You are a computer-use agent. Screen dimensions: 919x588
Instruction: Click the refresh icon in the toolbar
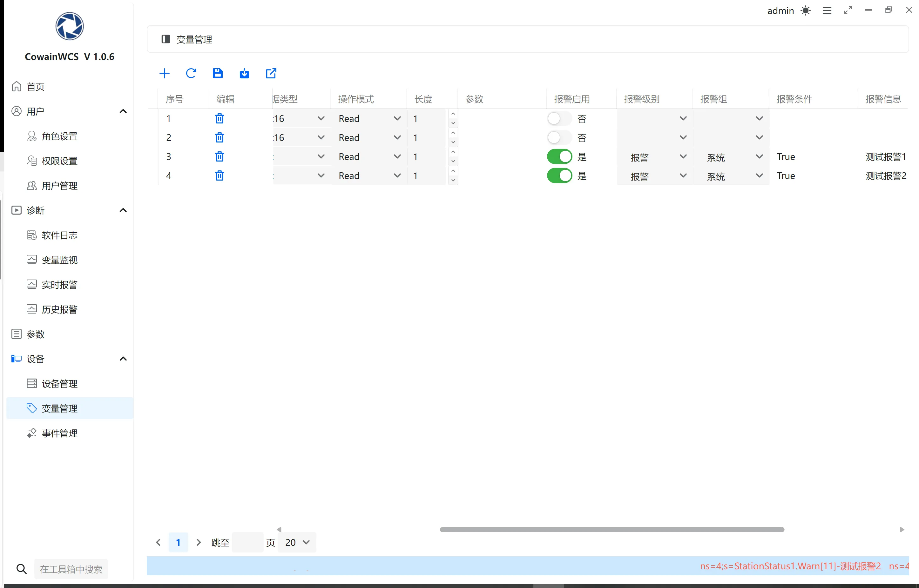pos(191,73)
